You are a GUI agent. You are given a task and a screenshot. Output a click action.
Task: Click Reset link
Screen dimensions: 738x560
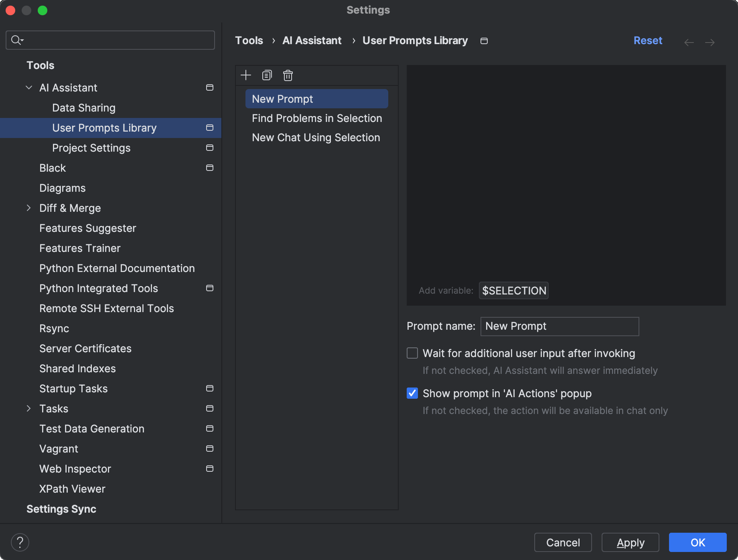(648, 41)
